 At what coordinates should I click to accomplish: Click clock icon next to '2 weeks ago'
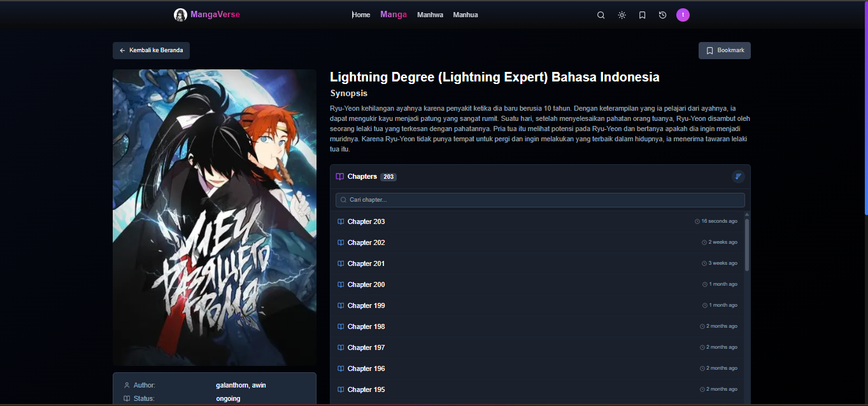(704, 242)
